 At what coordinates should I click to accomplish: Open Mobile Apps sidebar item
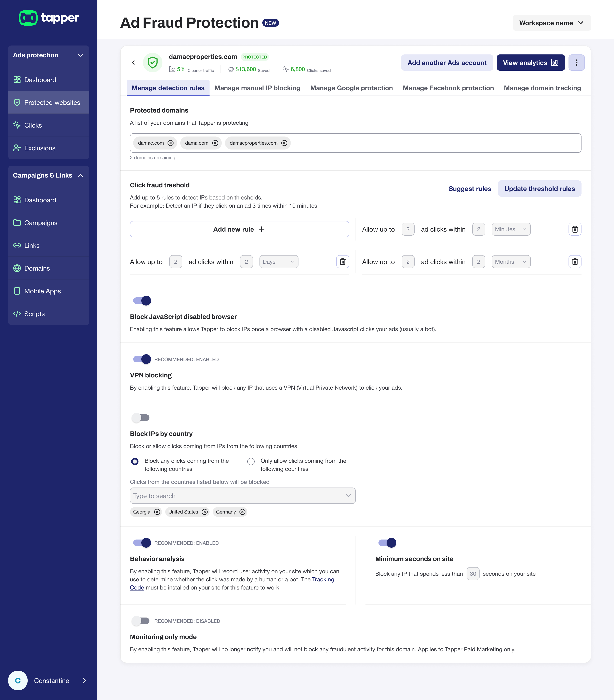coord(42,291)
